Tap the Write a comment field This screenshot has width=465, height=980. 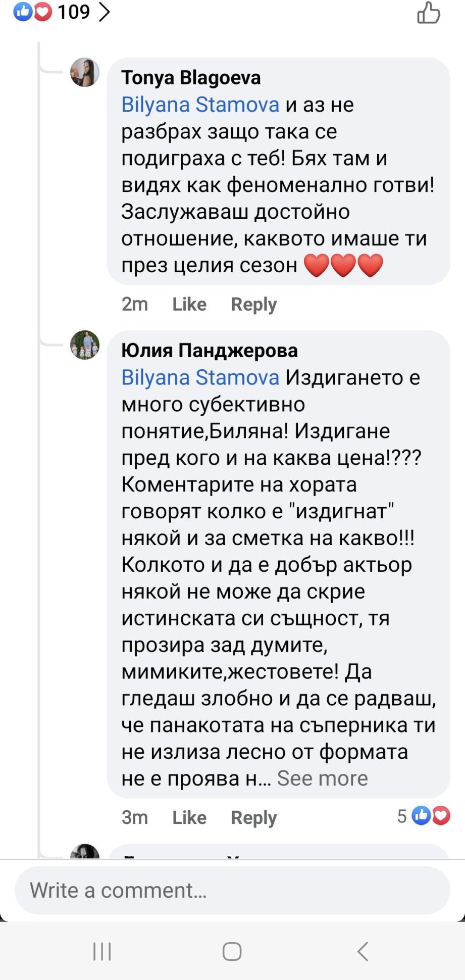pos(232,890)
